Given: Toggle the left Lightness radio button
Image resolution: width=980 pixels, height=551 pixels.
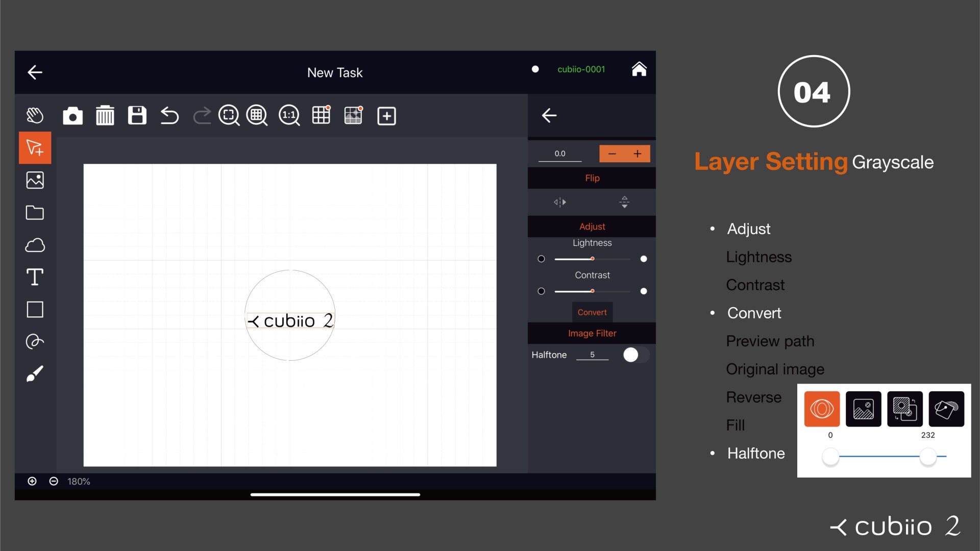Looking at the screenshot, I should 541,259.
